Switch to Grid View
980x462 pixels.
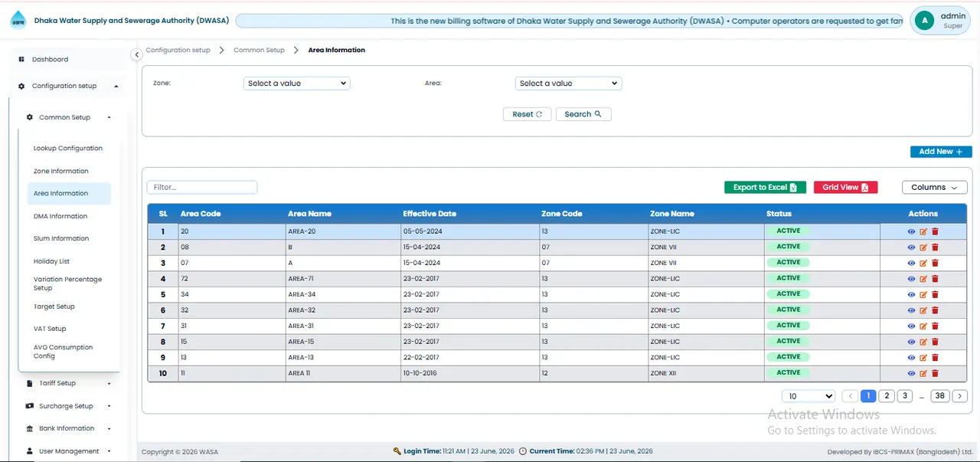[x=845, y=188]
